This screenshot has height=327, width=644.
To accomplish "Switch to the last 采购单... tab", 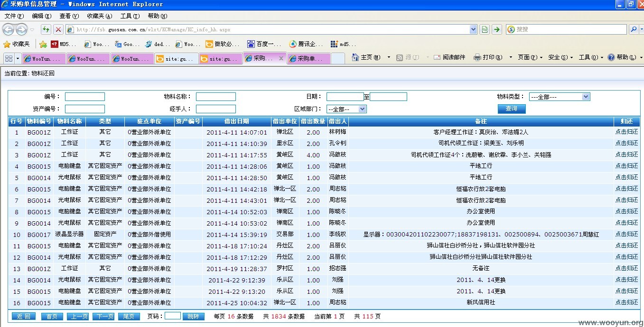I will [309, 59].
